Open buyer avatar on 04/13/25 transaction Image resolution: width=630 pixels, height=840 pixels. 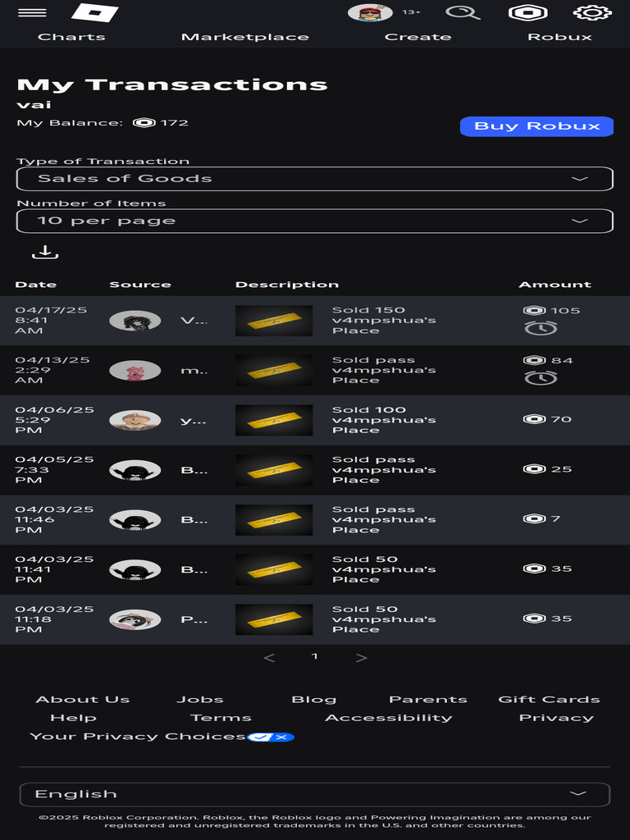135,371
